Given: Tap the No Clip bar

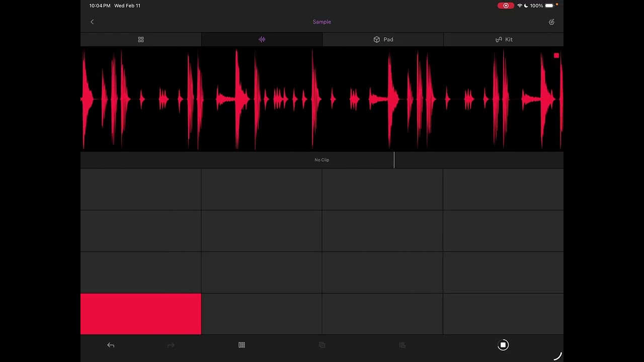Looking at the screenshot, I should (x=322, y=160).
